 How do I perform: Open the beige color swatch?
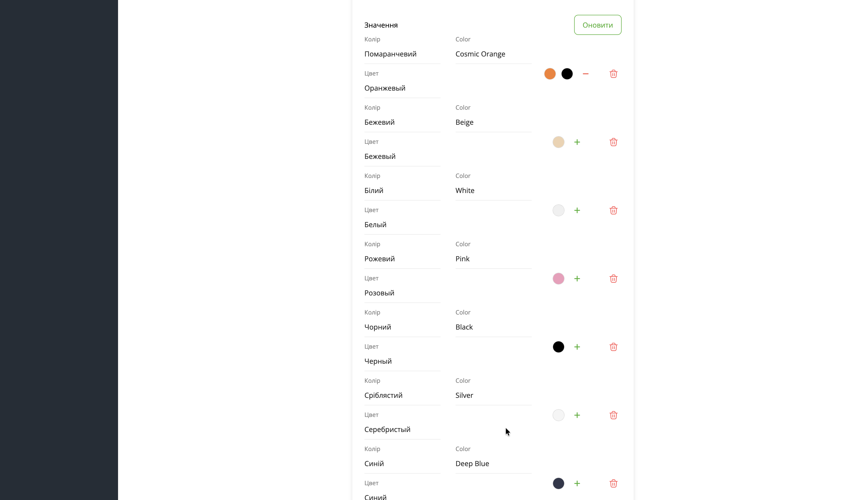coord(558,142)
